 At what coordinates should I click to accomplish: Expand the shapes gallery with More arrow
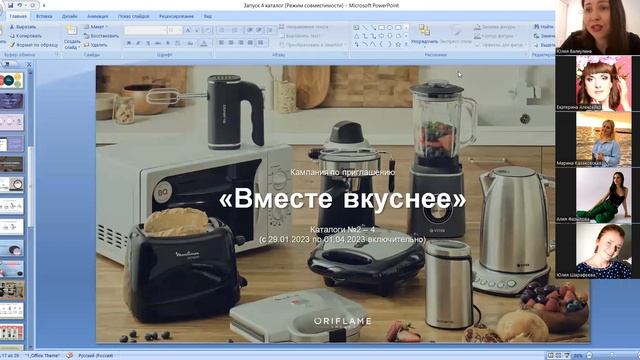coord(406,44)
